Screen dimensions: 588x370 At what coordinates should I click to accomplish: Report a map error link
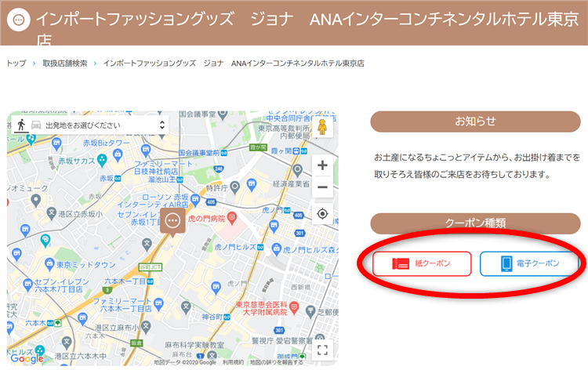click(x=276, y=362)
